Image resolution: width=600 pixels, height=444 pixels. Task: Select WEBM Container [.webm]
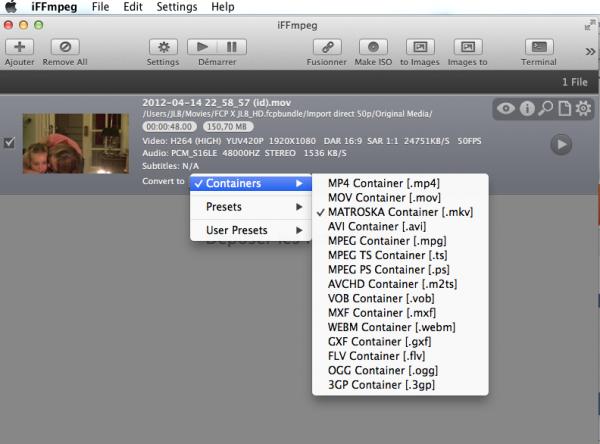400,328
